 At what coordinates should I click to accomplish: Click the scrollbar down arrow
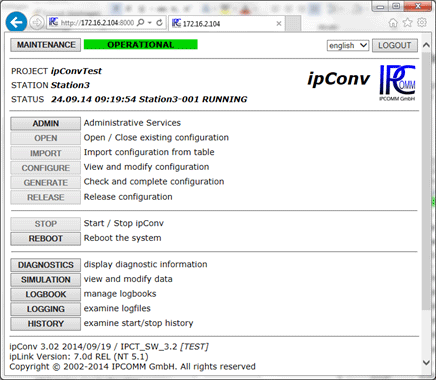[x=426, y=362]
